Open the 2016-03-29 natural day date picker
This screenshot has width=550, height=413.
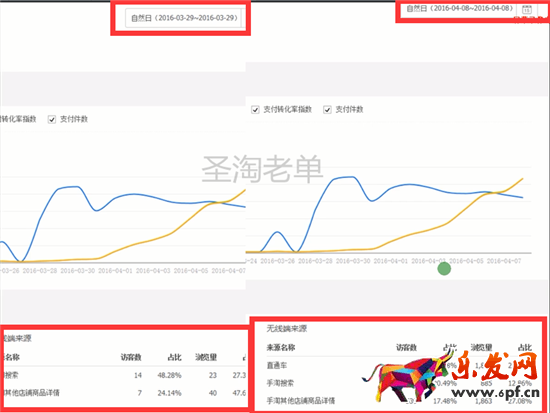pyautogui.click(x=183, y=18)
